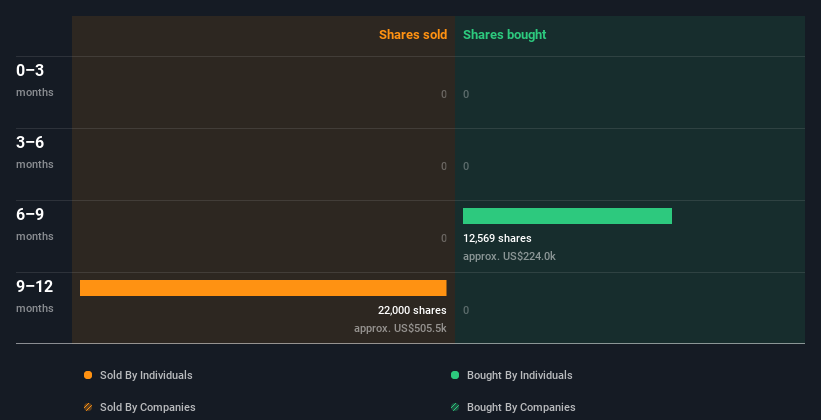The height and width of the screenshot is (420, 821).
Task: Click the shares sold zero in 0–3 months row
Action: [444, 94]
